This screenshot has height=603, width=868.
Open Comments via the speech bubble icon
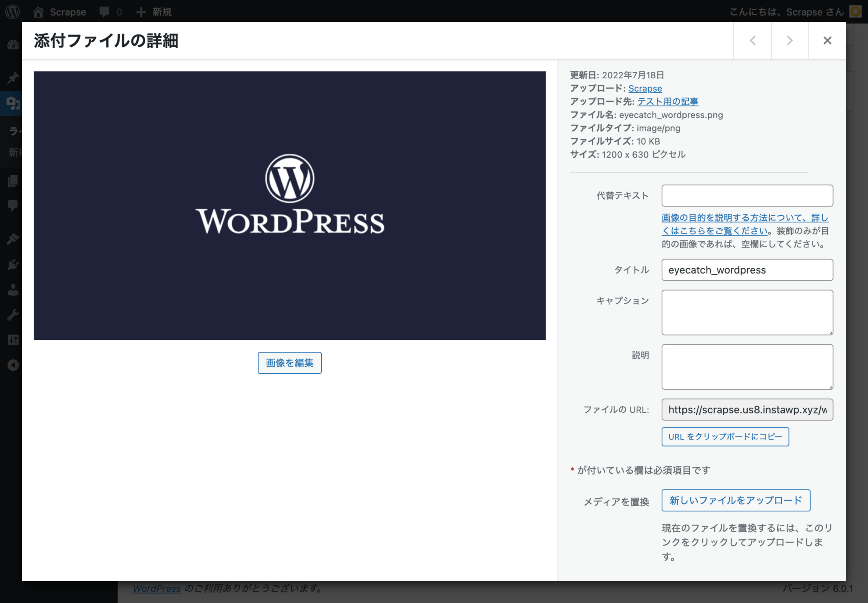click(x=12, y=206)
